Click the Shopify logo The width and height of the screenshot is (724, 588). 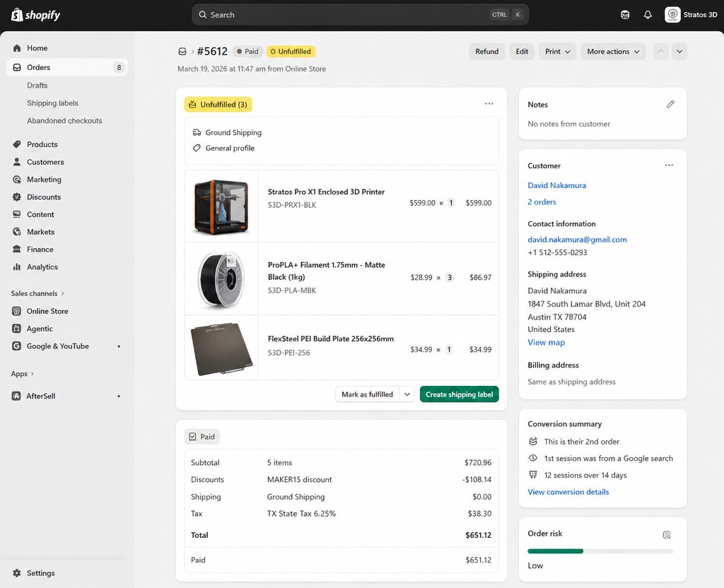(x=35, y=15)
